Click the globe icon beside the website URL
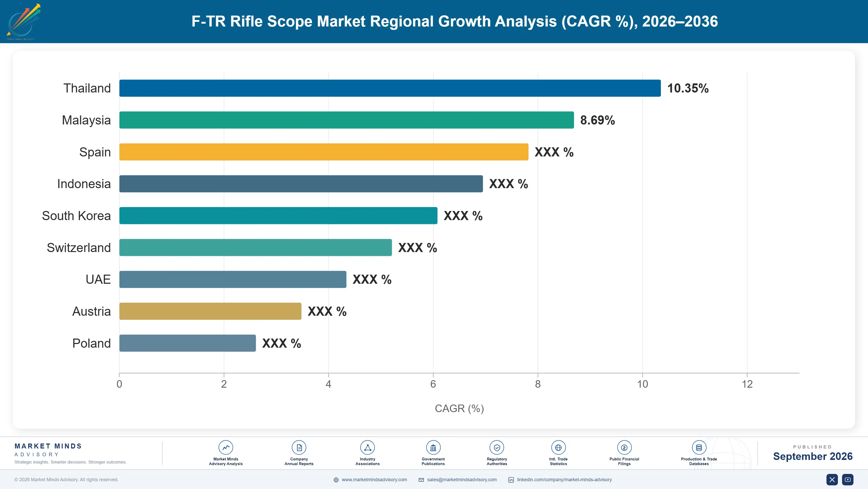 (336, 480)
